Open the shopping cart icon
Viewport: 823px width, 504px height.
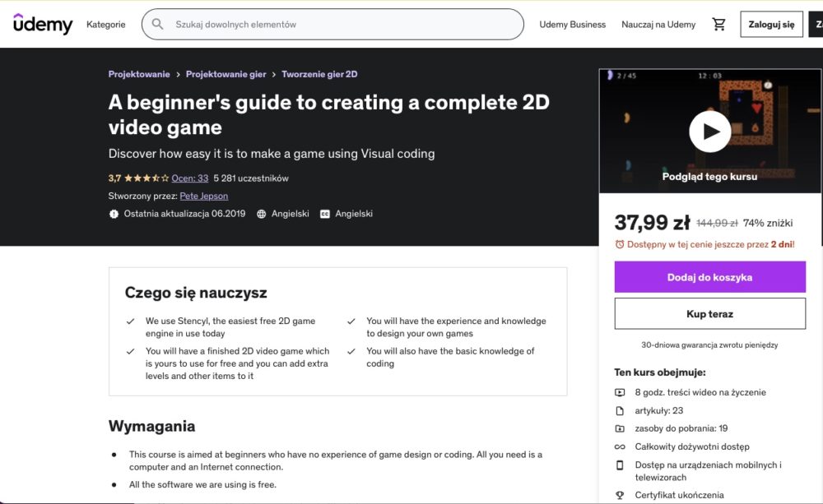[718, 24]
